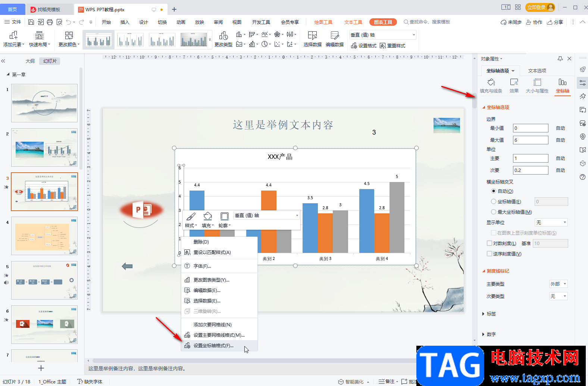Enable the 对数刻度(L) checkbox
Image resolution: width=588 pixels, height=386 pixels.
click(490, 243)
